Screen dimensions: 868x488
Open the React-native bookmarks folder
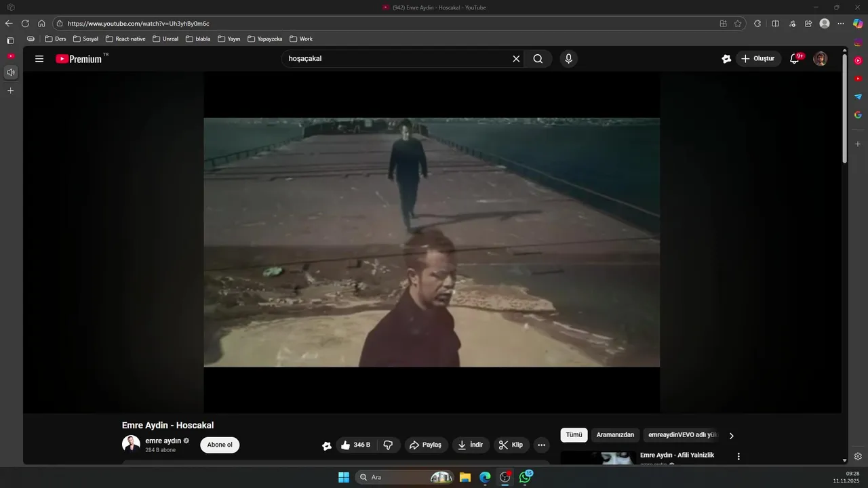click(125, 39)
